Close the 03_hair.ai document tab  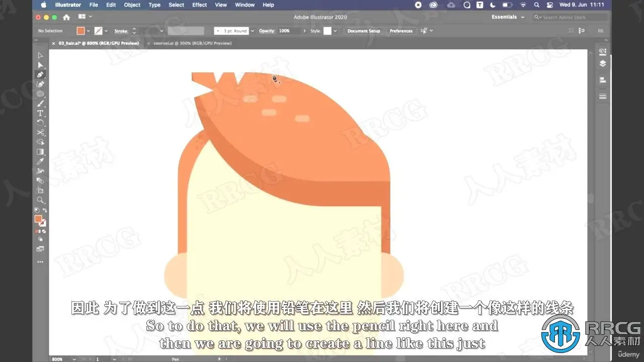point(54,43)
